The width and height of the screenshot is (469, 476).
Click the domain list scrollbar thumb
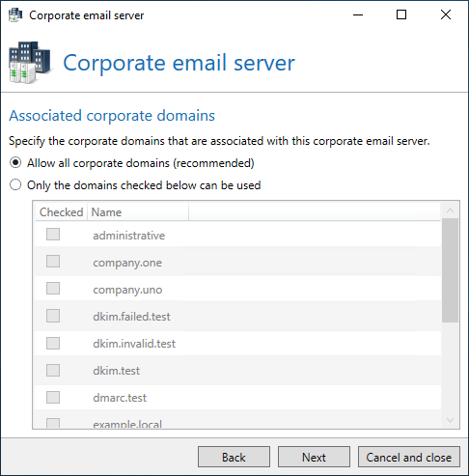[450, 270]
